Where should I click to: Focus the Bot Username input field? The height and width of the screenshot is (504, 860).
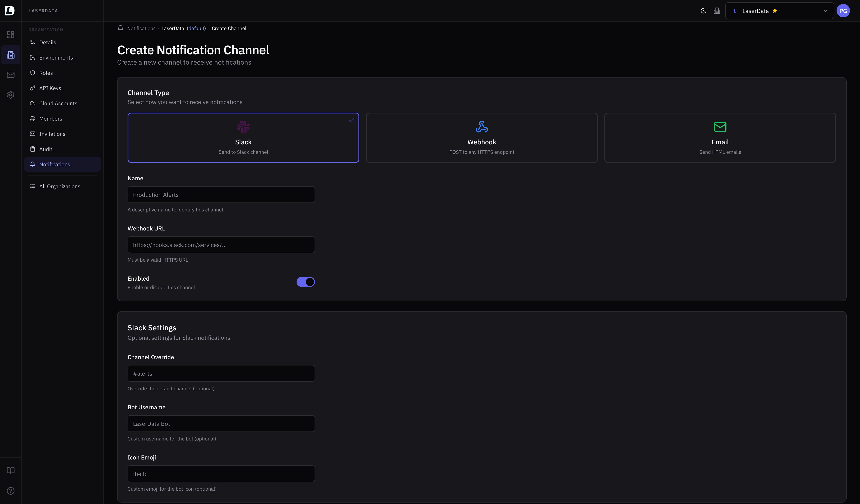click(221, 424)
